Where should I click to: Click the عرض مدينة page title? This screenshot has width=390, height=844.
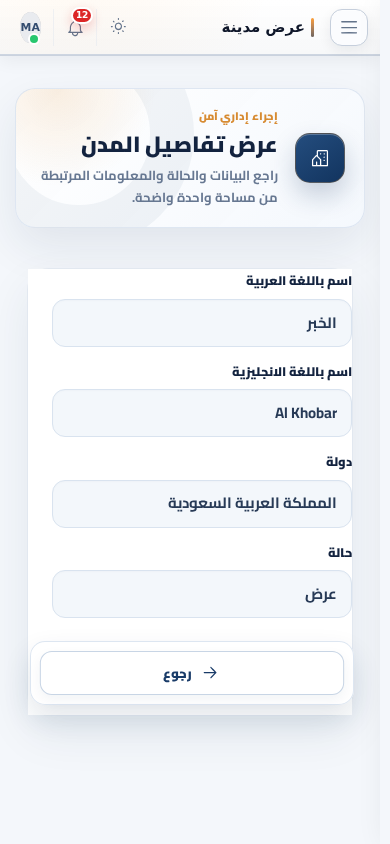(x=263, y=27)
